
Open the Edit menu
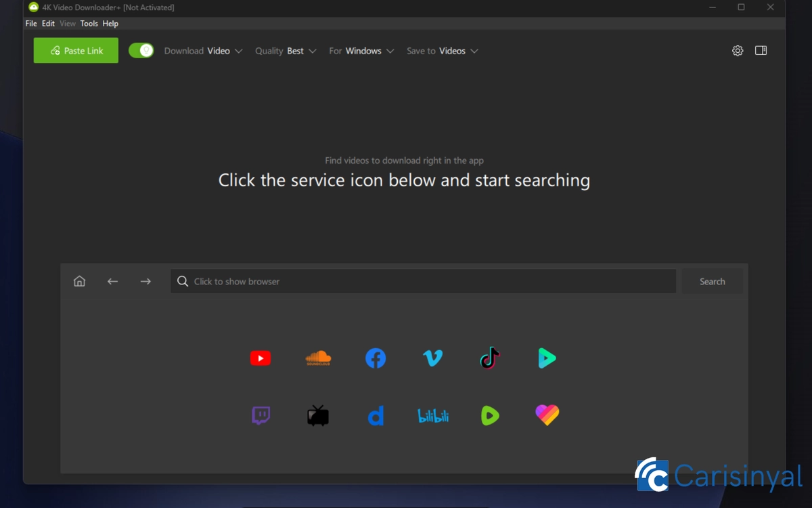48,24
